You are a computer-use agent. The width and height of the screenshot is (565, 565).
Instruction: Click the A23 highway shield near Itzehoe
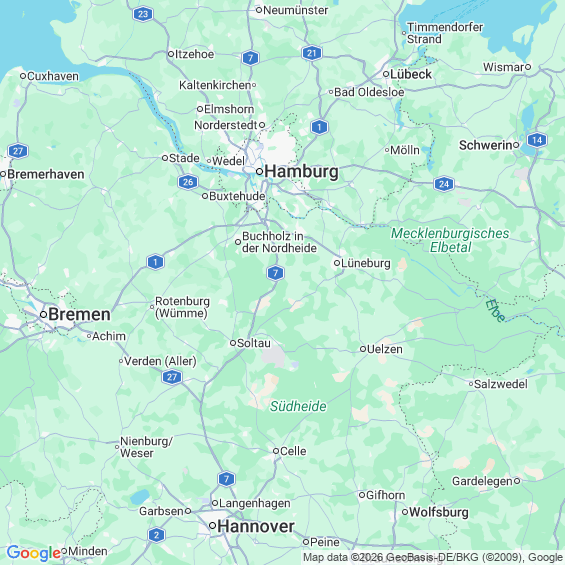coord(143,14)
